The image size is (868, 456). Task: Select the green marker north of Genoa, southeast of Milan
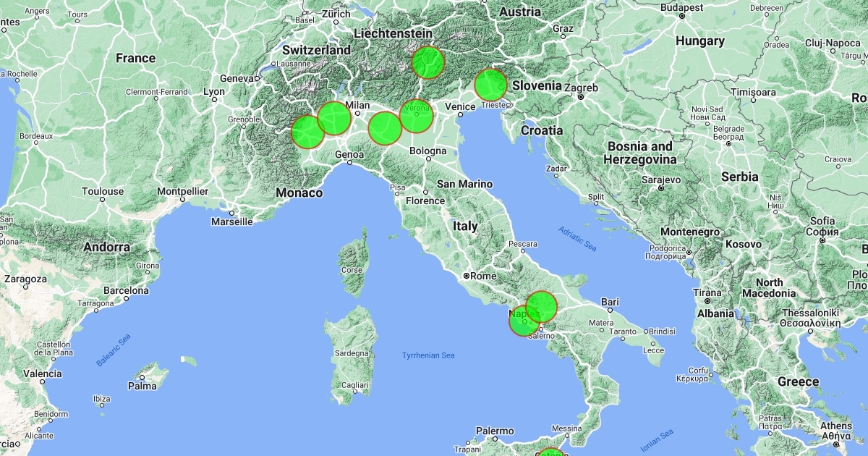click(x=385, y=128)
